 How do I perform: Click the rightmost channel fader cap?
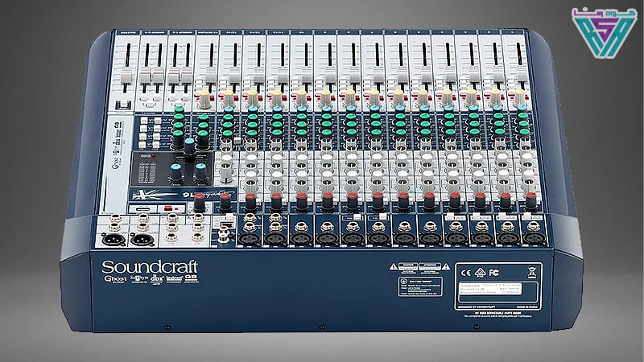[522, 76]
